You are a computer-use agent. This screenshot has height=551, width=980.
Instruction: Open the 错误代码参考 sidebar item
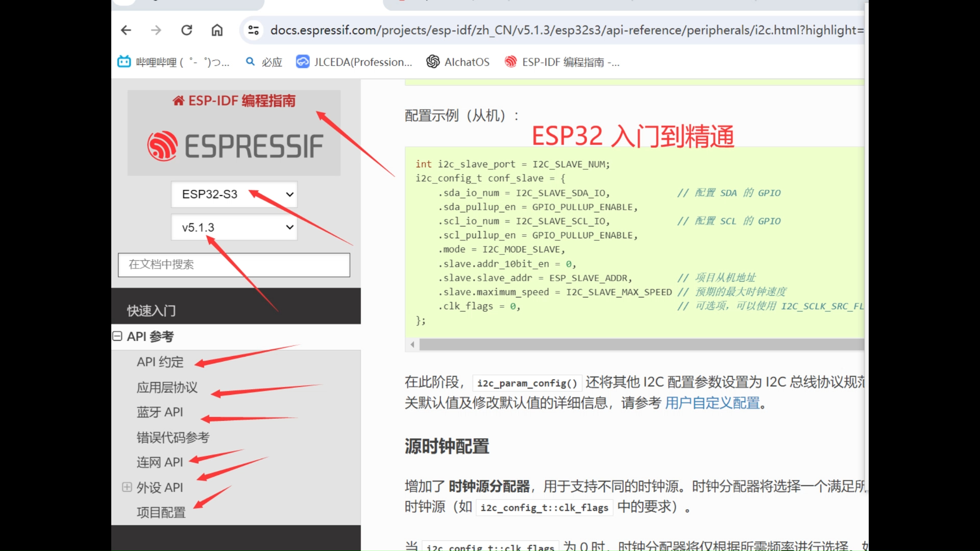(173, 437)
